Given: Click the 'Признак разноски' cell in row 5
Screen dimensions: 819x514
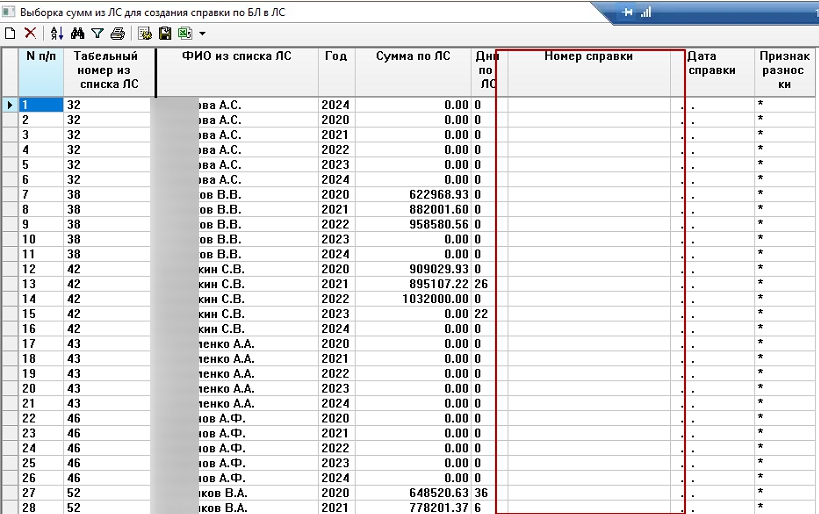Looking at the screenshot, I should click(x=785, y=165).
